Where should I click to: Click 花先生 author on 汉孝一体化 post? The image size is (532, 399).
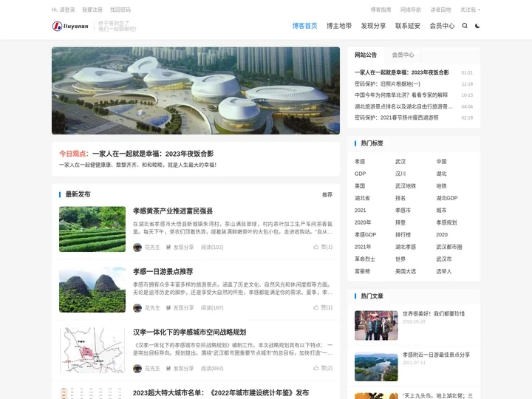[x=152, y=369]
